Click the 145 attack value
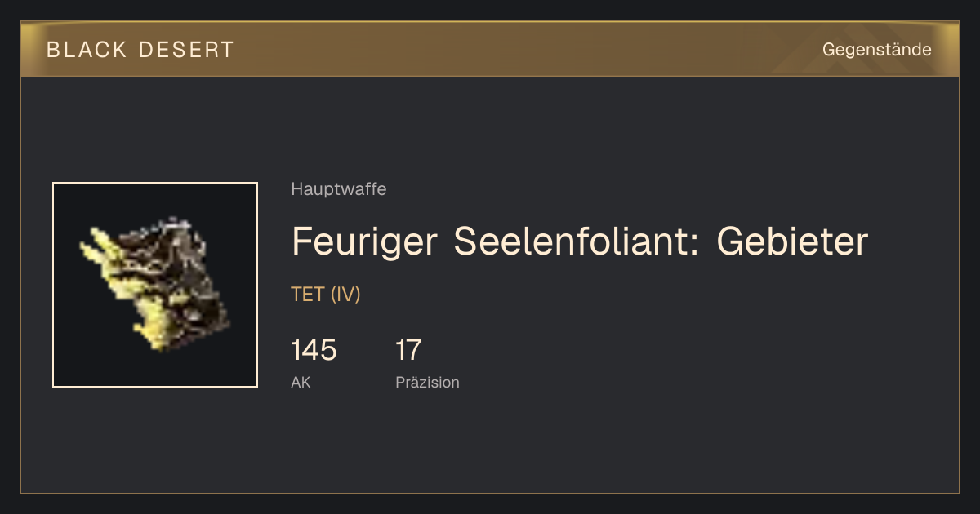Image resolution: width=980 pixels, height=514 pixels. [x=314, y=350]
